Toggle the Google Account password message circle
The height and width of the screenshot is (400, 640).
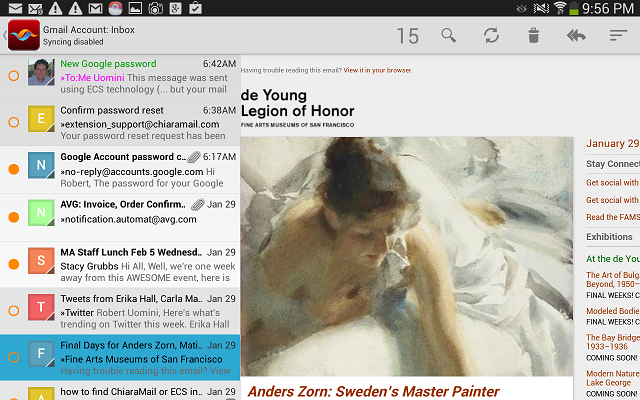[x=14, y=169]
